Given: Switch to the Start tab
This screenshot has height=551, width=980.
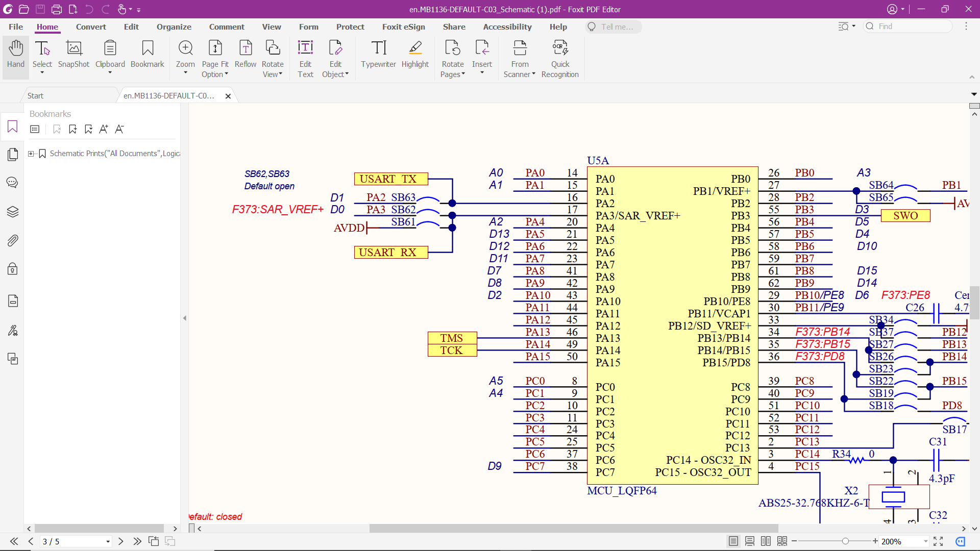Looking at the screenshot, I should tap(35, 95).
